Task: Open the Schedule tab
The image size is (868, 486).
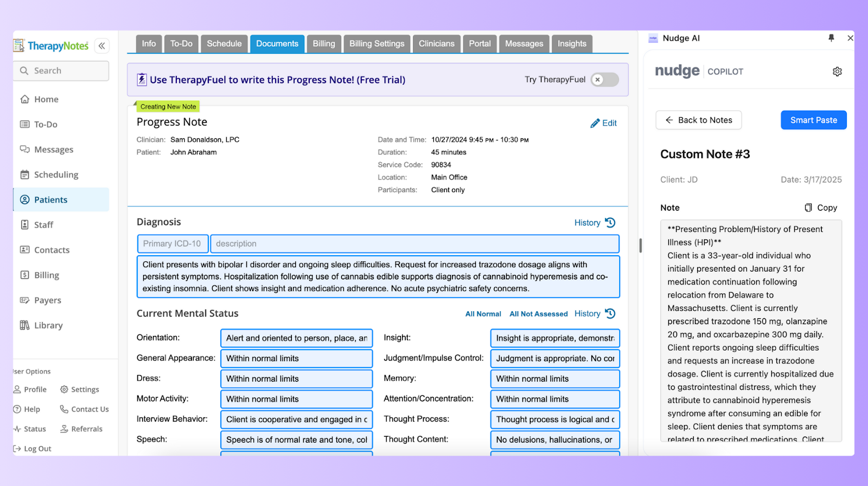Action: [224, 43]
